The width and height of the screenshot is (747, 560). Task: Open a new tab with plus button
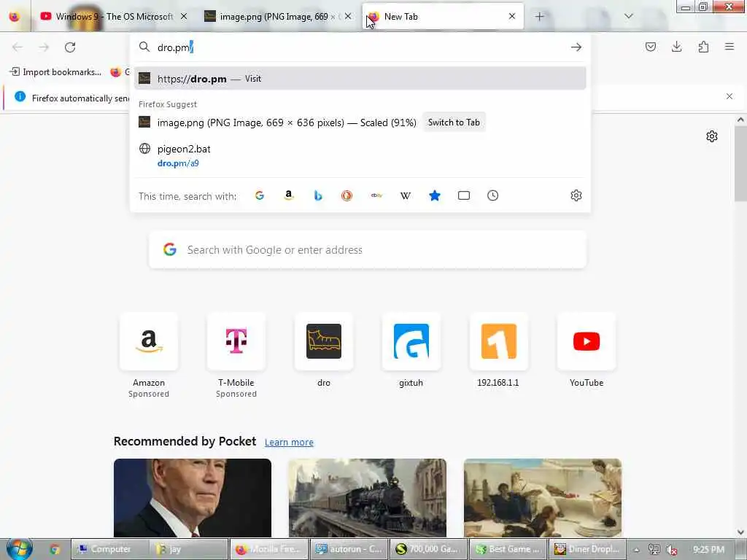click(539, 17)
